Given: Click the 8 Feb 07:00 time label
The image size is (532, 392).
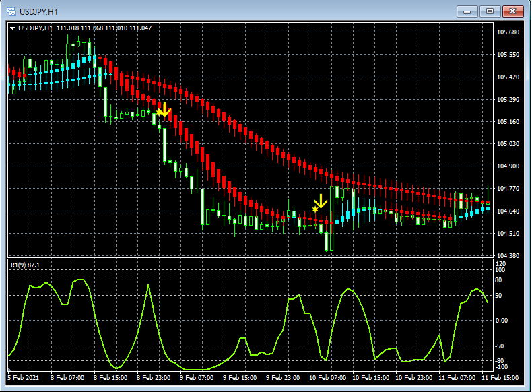Looking at the screenshot, I should pyautogui.click(x=67, y=378).
